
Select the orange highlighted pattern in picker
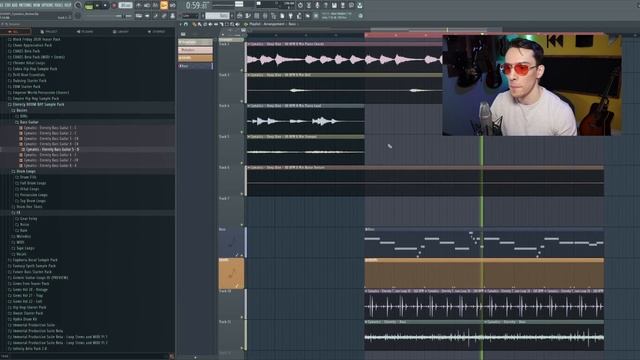click(x=196, y=58)
